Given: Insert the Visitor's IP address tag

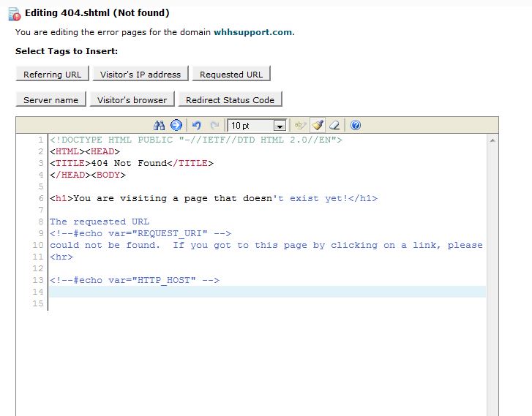Looking at the screenshot, I should click(141, 74).
